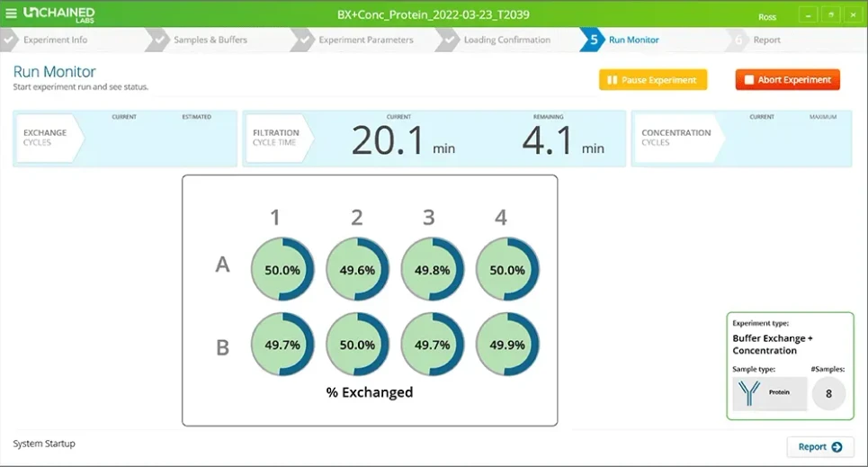Open the hamburger menu icon
Image resolution: width=868 pixels, height=467 pixels.
12,13
